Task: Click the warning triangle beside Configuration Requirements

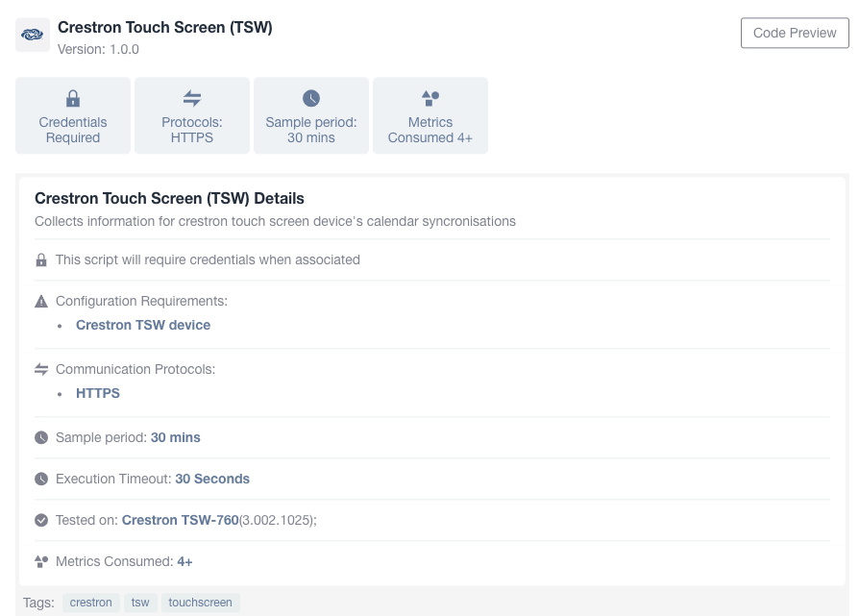Action: [x=41, y=301]
